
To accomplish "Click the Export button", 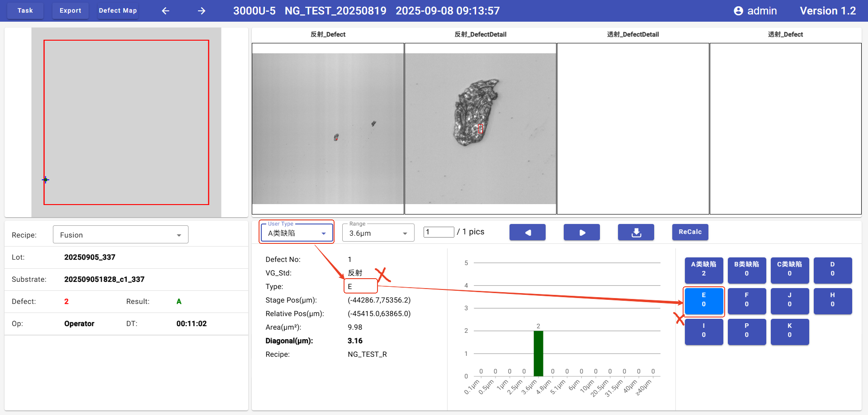I will [71, 10].
